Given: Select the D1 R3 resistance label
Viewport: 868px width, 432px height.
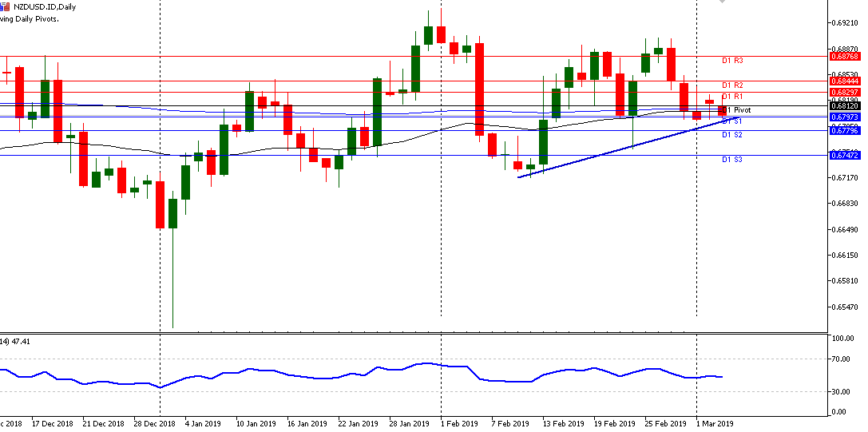Looking at the screenshot, I should pos(732,61).
